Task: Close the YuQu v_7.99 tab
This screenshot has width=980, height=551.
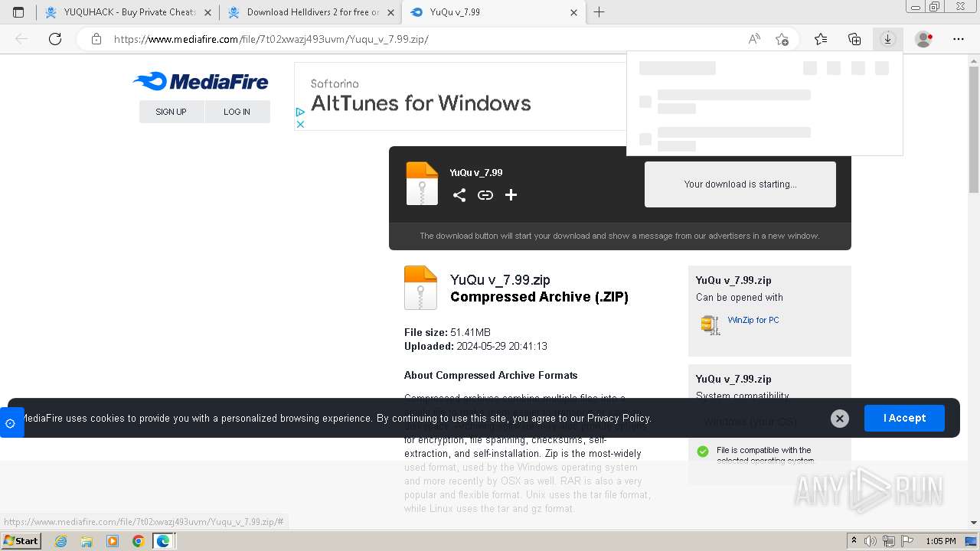Action: pos(574,12)
